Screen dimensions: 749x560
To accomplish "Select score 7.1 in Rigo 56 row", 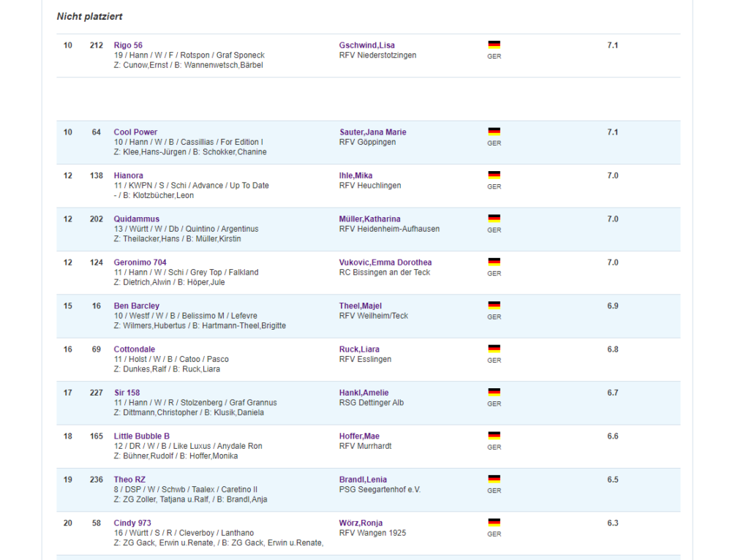I will pyautogui.click(x=612, y=45).
